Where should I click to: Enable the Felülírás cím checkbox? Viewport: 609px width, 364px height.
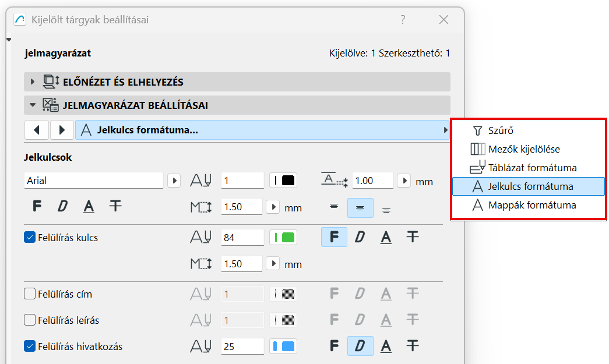tap(30, 294)
